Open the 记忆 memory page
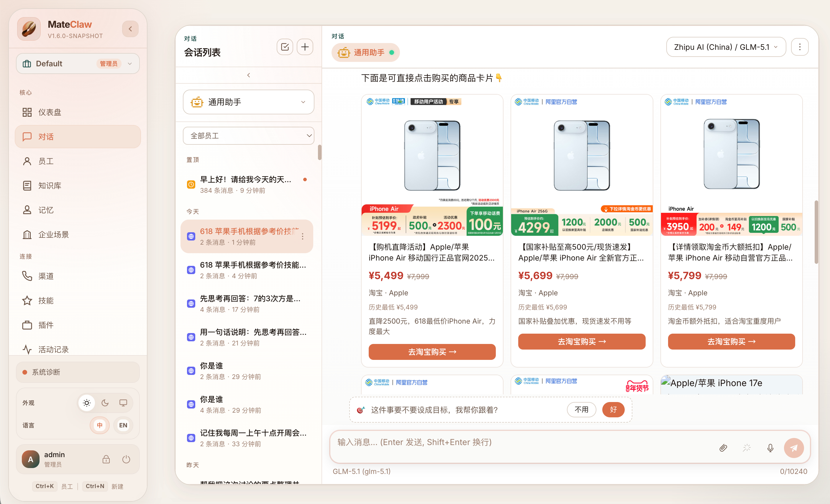The image size is (830, 504). click(78, 210)
